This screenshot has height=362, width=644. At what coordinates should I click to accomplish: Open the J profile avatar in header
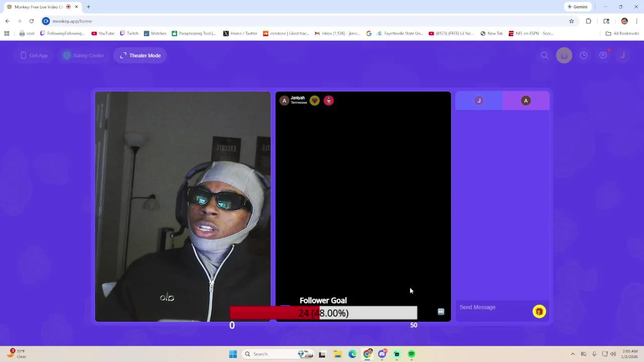pos(622,55)
